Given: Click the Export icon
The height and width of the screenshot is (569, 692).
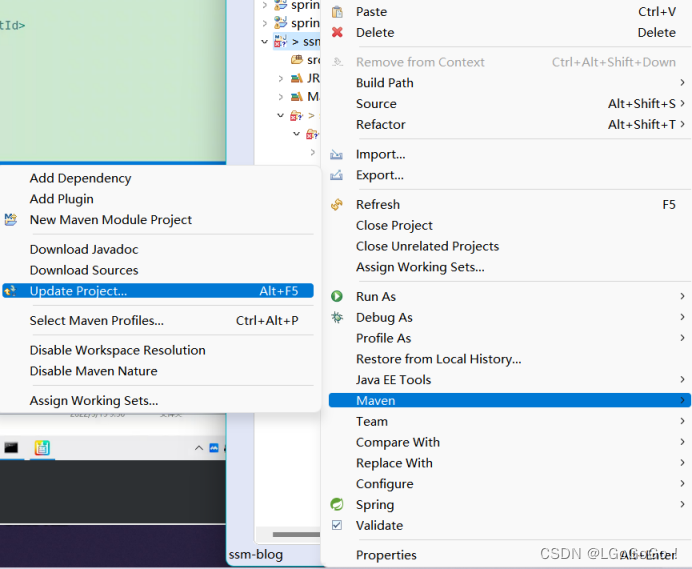Looking at the screenshot, I should pyautogui.click(x=336, y=175).
